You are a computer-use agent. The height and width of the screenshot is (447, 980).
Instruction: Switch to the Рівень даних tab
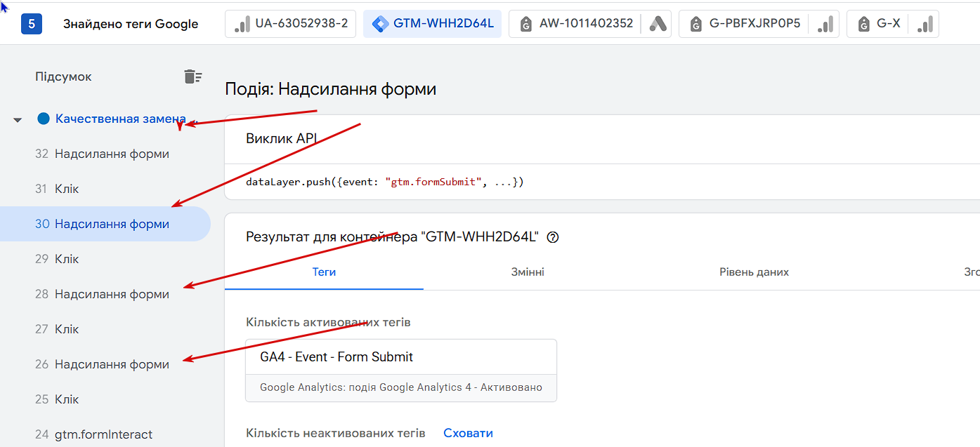[754, 272]
